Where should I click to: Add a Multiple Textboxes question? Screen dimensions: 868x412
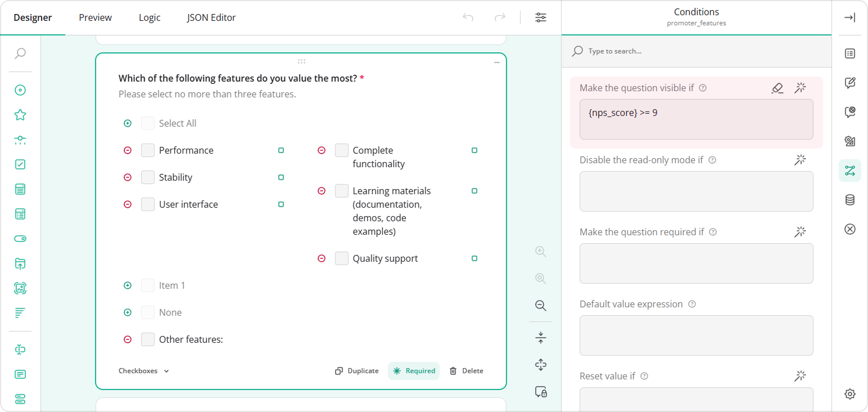pyautogui.click(x=20, y=399)
